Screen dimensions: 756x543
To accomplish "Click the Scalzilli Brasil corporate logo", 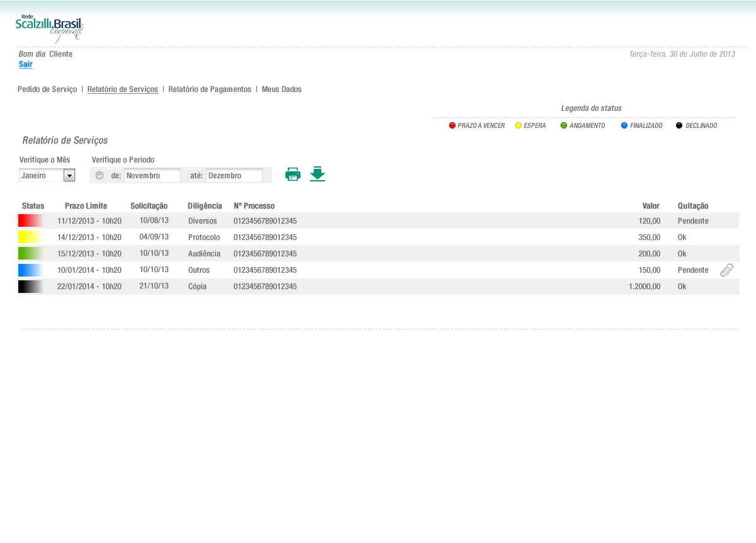I will tap(50, 28).
